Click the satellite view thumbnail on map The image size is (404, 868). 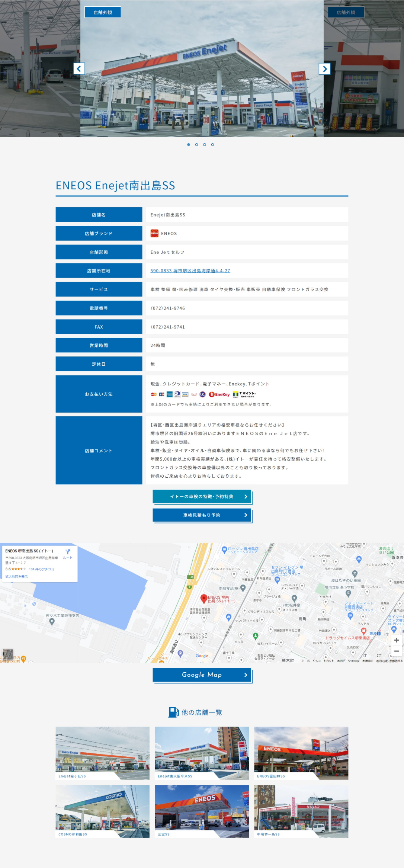coord(7,654)
